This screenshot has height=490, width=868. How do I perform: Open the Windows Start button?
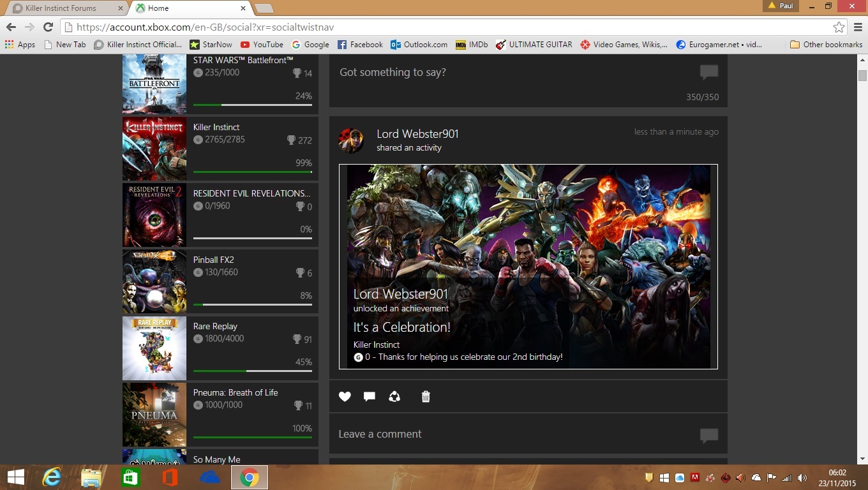(x=16, y=477)
